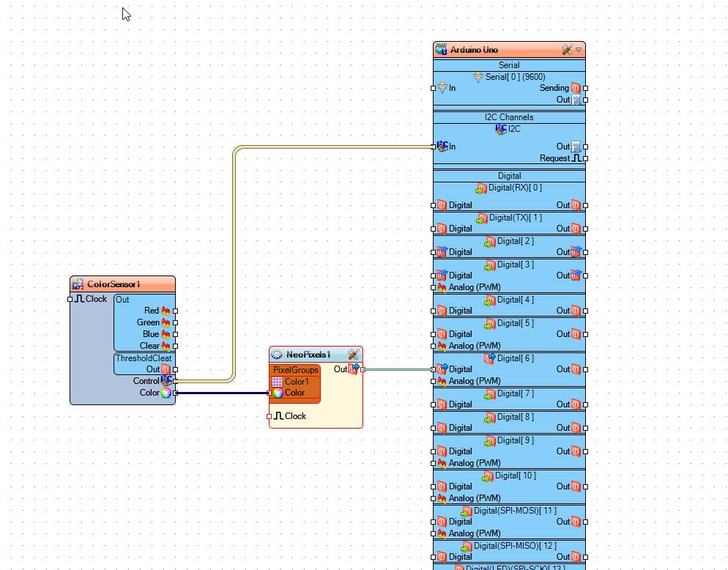Click the Digital[ 10 ] channel icon
This screenshot has height=570, width=728.
coord(488,477)
